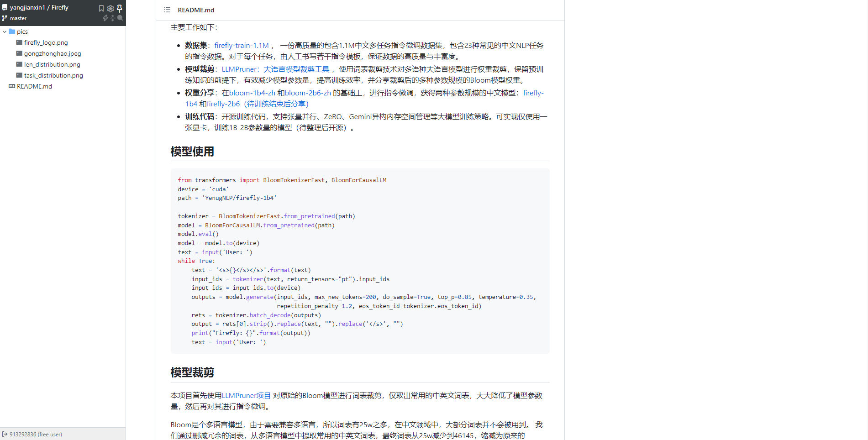Click the print("Firefly: {}") code line
Screen dimensions: 868x440
251,333
